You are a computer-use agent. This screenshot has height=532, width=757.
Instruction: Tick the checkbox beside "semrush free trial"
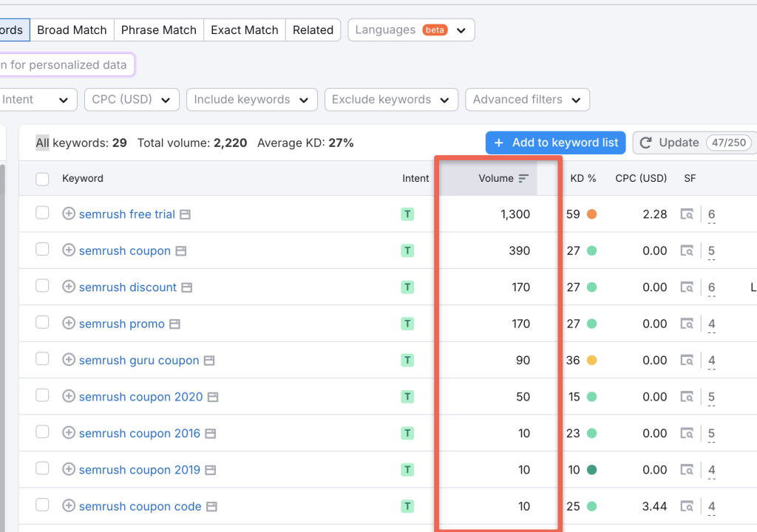click(42, 214)
